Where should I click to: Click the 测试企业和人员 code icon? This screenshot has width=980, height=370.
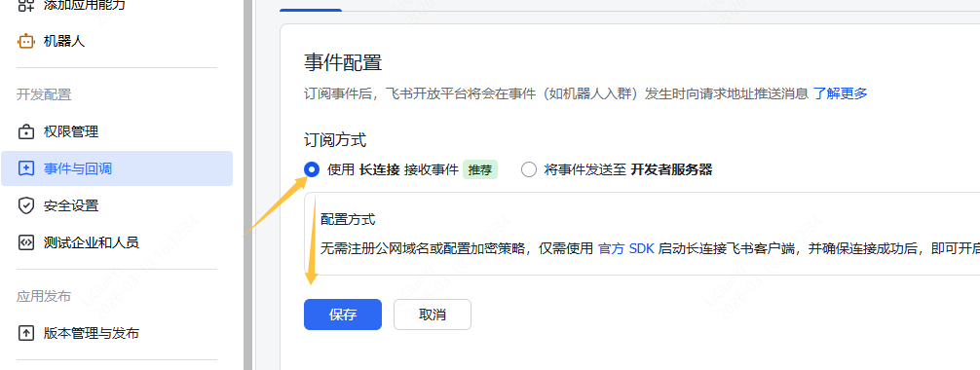25,242
